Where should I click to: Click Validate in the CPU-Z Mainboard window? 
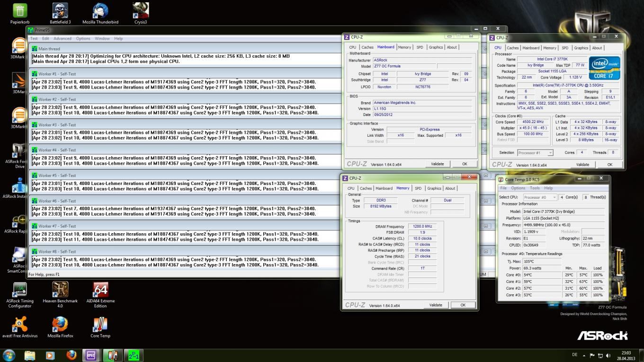coord(438,164)
